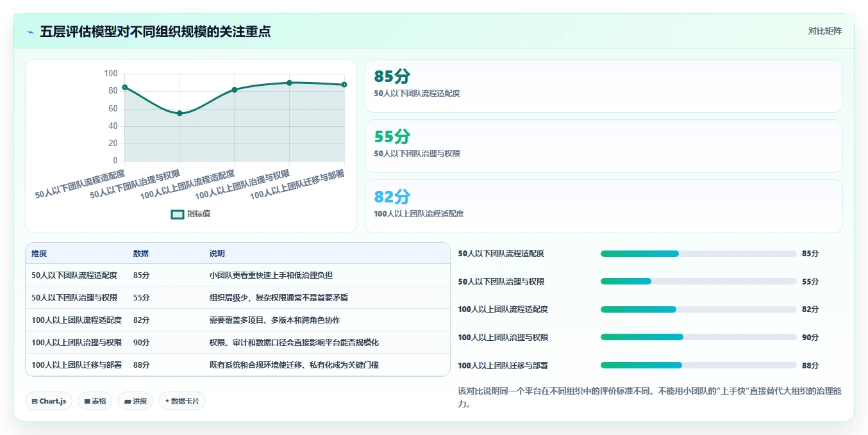Click the 表格 tag
The width and height of the screenshot is (868, 435).
[x=95, y=401]
